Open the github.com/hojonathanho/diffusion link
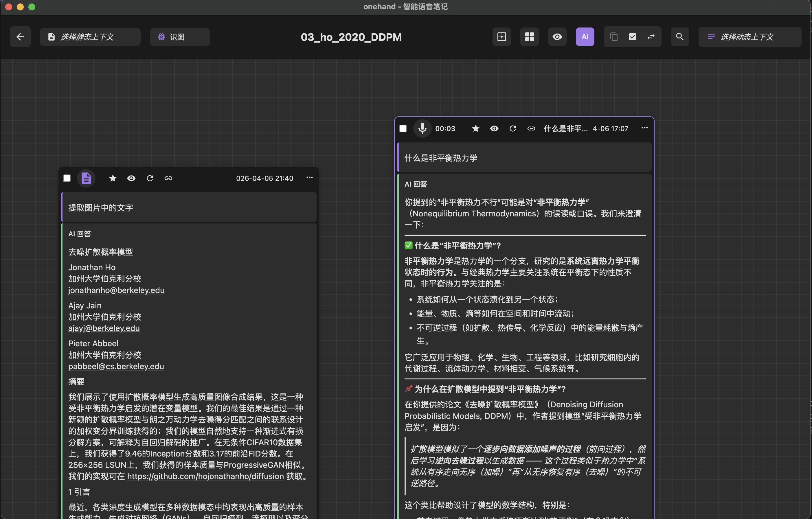812x519 pixels. (x=205, y=476)
